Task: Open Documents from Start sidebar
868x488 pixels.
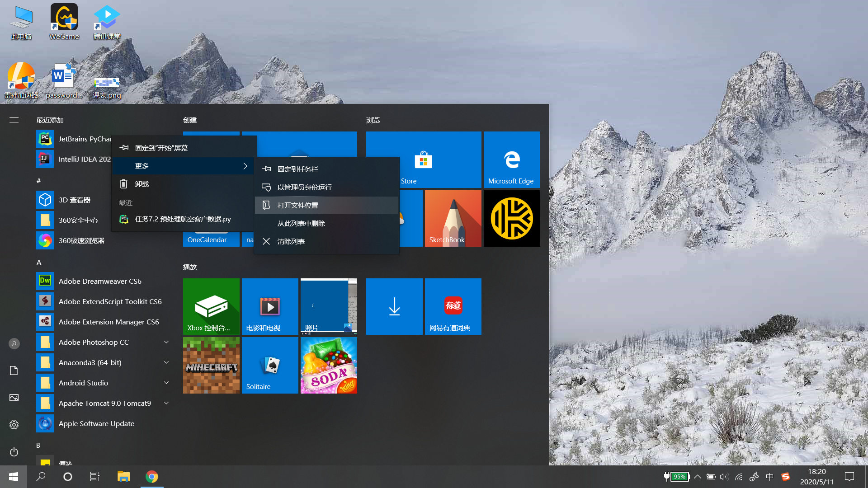Action: tap(14, 371)
